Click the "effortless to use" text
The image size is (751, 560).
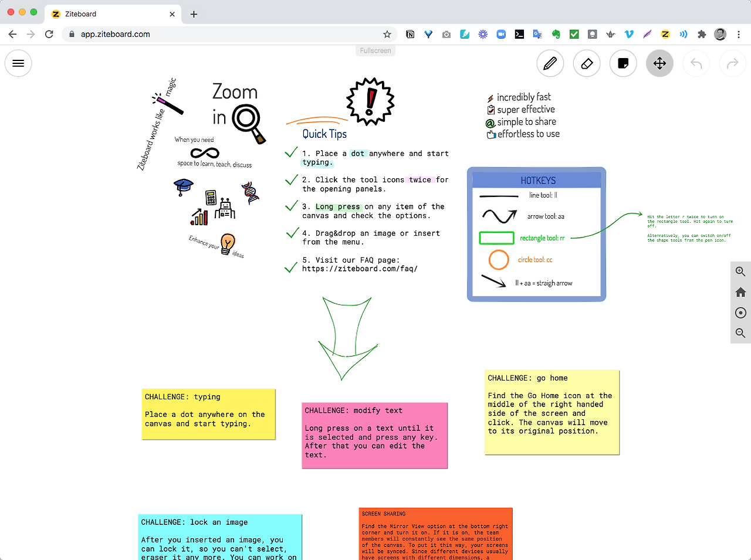(x=529, y=134)
